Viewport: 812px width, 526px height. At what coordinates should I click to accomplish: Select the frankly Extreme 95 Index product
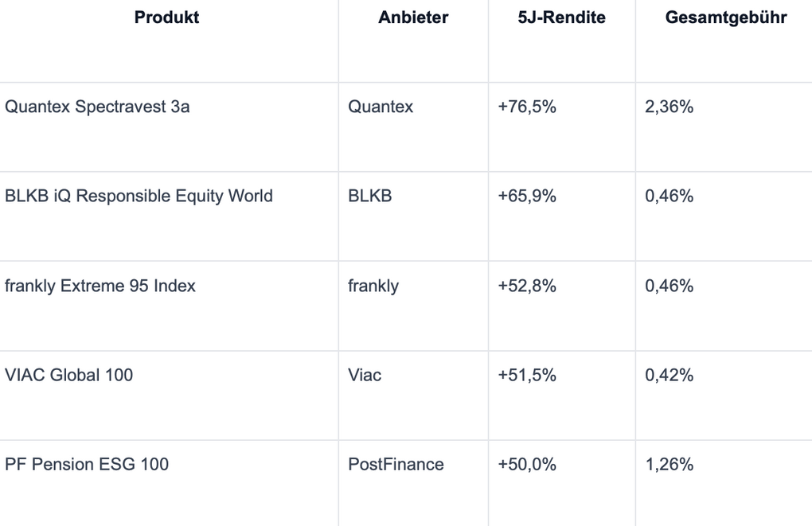(x=100, y=286)
